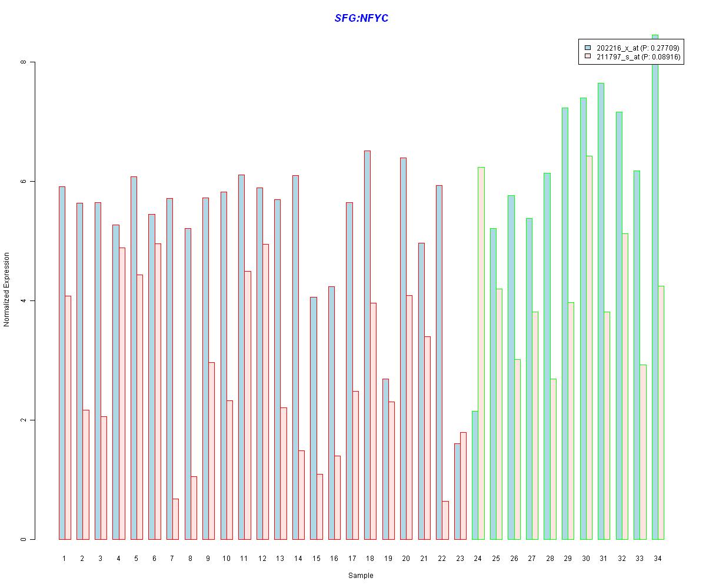
Task: Click the x-axis label for sample 29
Action: tap(567, 559)
